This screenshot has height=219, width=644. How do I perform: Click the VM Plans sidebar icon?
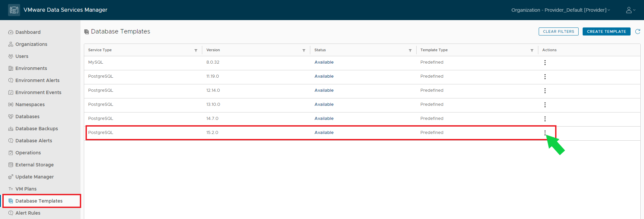tap(11, 189)
